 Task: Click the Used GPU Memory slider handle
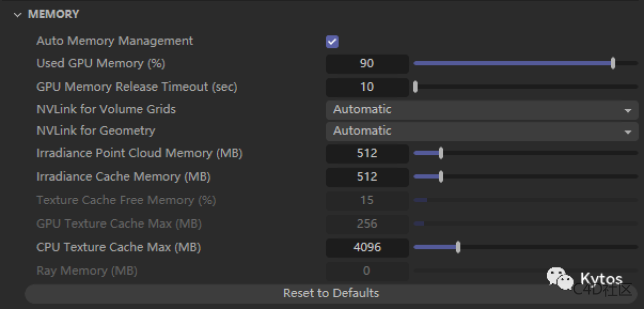(x=613, y=63)
